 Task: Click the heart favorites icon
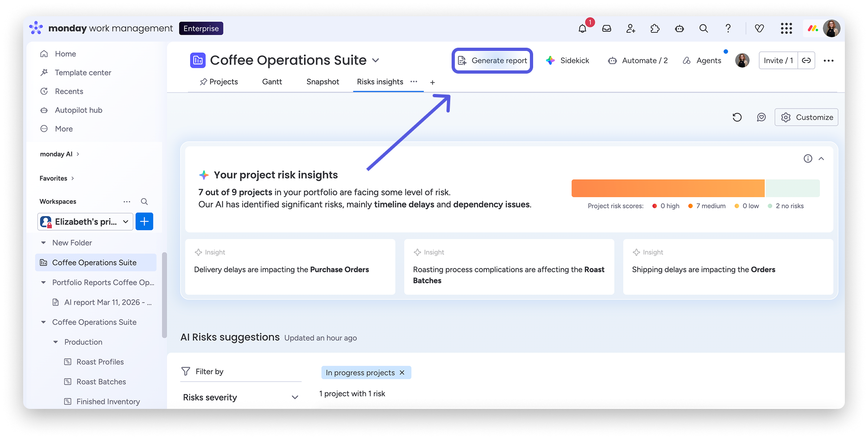(760, 29)
